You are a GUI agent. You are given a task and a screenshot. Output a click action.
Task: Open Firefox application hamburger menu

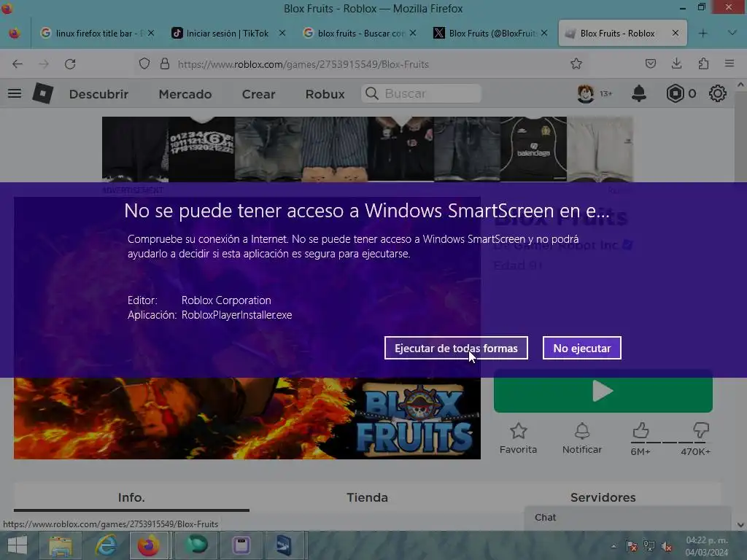click(729, 64)
